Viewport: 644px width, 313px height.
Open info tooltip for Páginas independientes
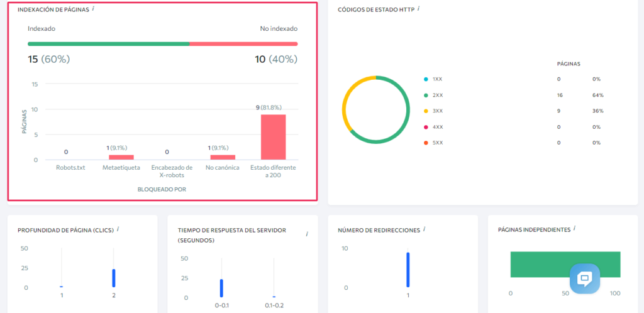[575, 229]
